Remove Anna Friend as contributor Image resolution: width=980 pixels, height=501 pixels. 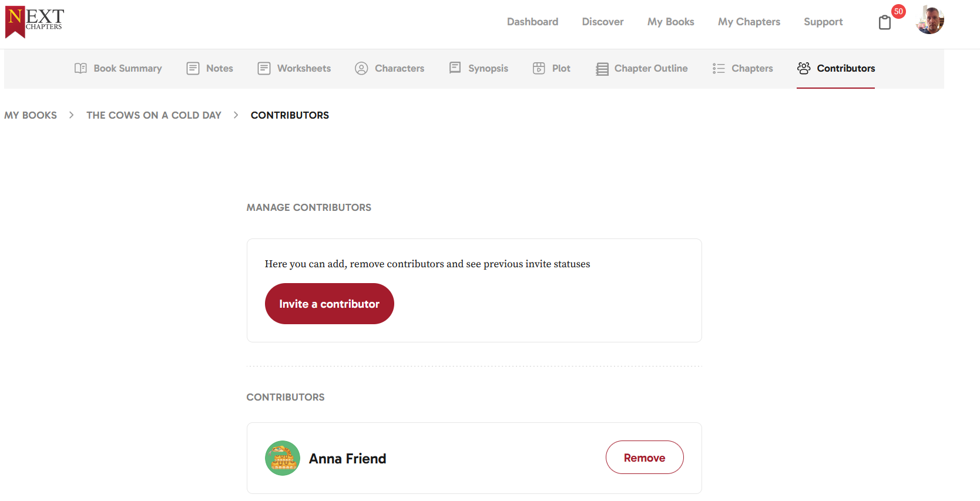coord(645,458)
